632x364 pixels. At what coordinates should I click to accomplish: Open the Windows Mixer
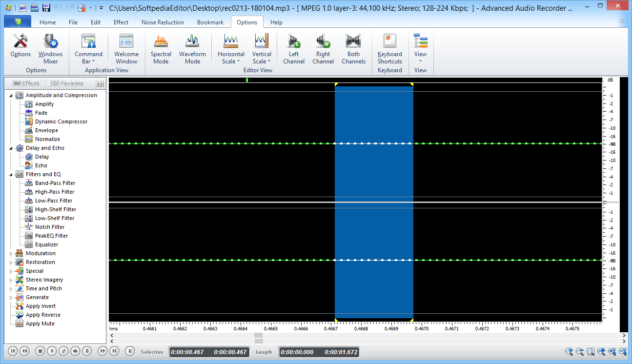tap(50, 49)
